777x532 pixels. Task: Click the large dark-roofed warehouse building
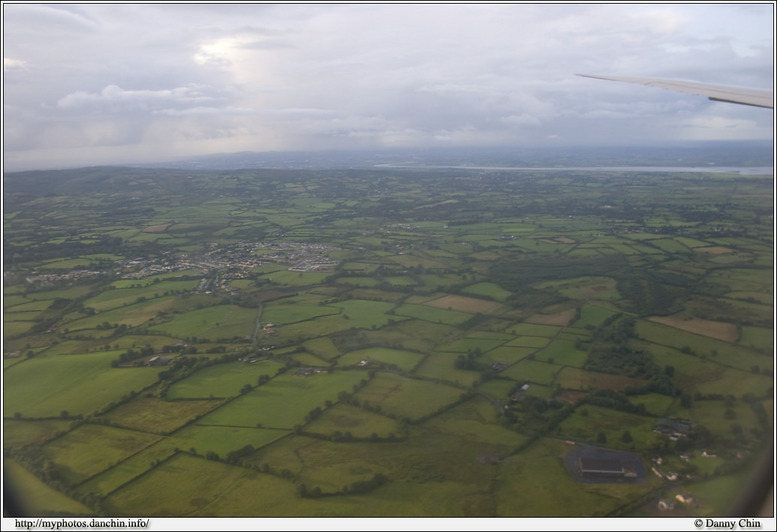point(607,464)
